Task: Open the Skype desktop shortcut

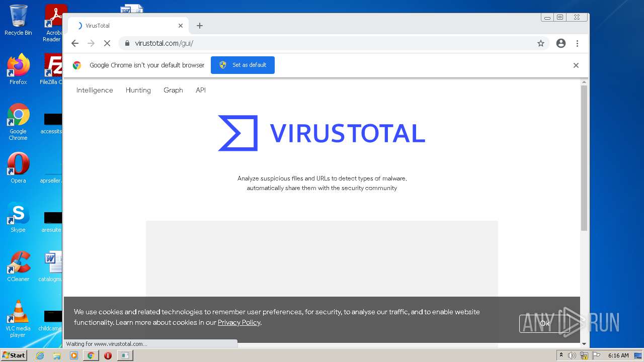Action: point(18,217)
